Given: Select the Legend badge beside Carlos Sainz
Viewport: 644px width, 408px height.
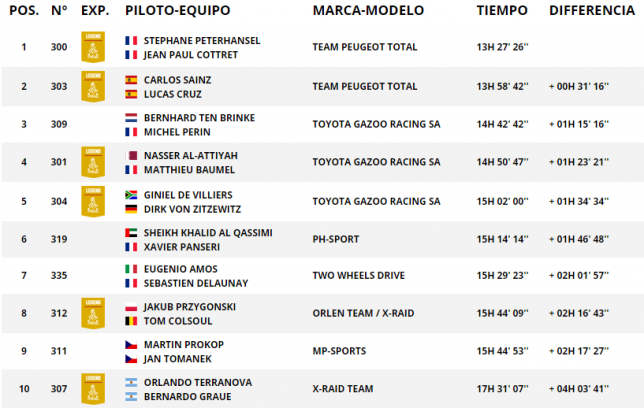Looking at the screenshot, I should (x=93, y=86).
